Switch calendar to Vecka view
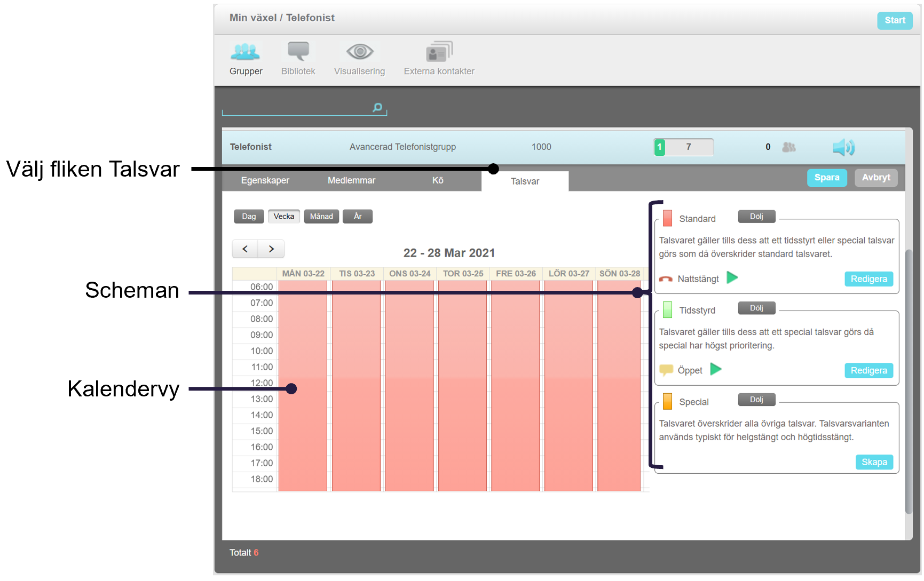This screenshot has width=924, height=581. point(284,216)
